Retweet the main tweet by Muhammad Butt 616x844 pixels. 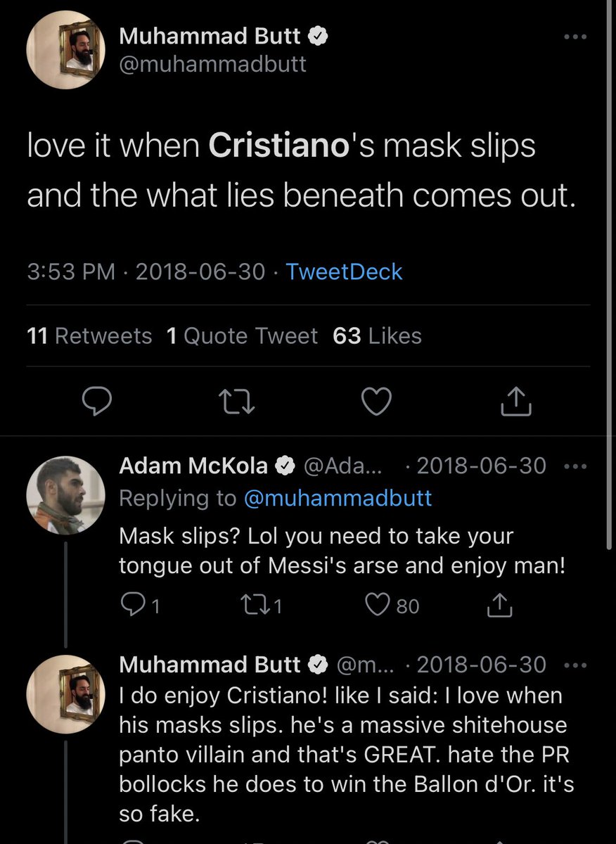(x=233, y=402)
